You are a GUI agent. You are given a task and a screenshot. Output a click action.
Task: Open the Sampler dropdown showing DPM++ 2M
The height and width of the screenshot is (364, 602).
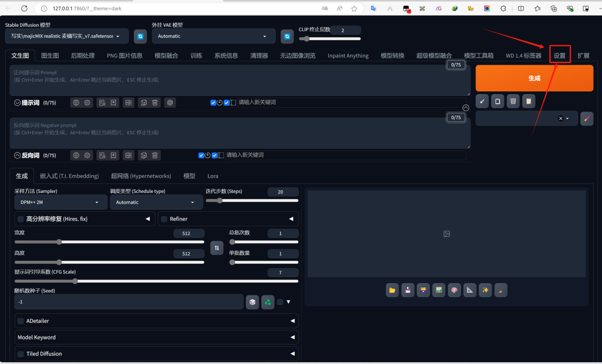61,202
